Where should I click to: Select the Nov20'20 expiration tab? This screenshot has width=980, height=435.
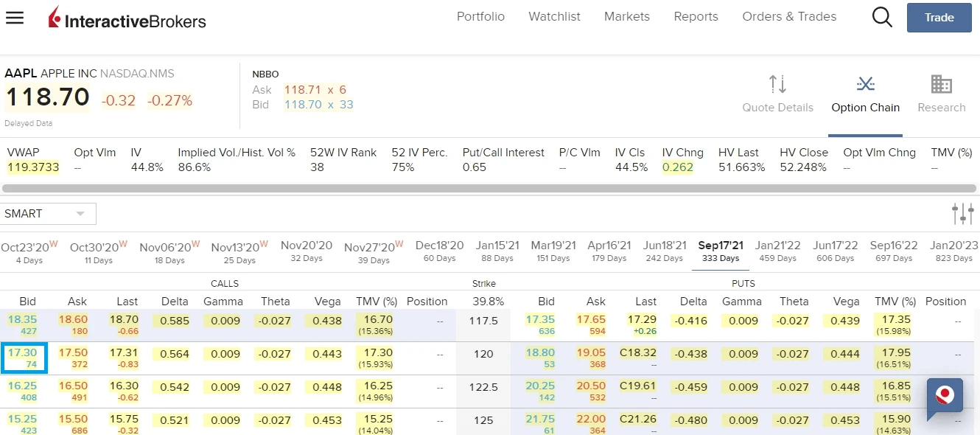[x=307, y=251]
